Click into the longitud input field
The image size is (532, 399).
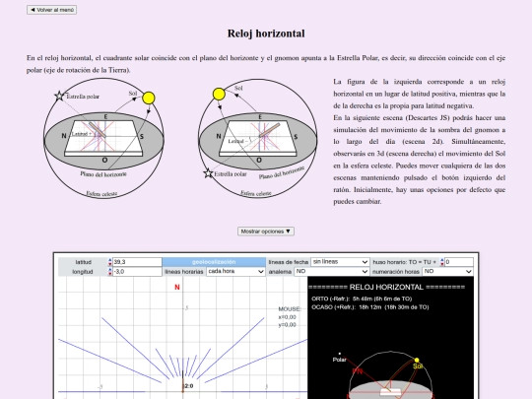(137, 272)
